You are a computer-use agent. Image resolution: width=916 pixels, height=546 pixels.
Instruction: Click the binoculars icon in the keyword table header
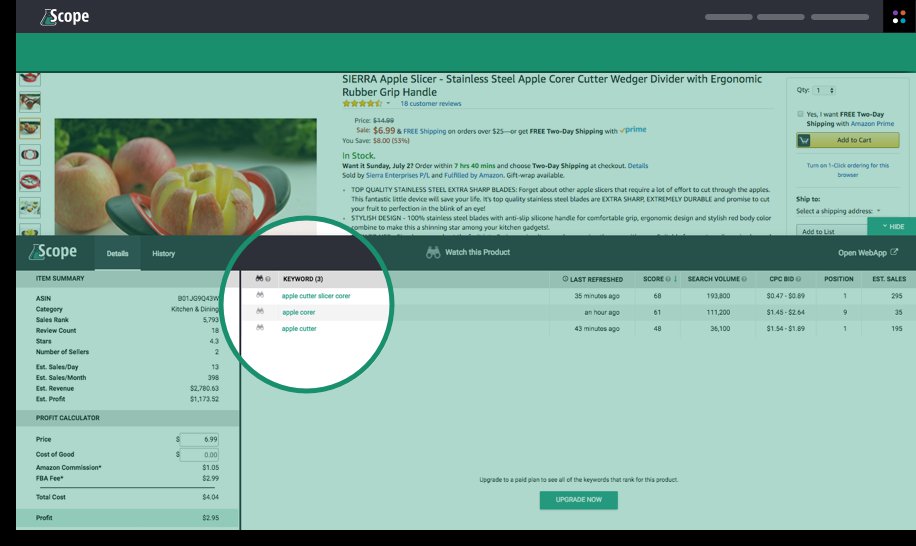click(259, 279)
